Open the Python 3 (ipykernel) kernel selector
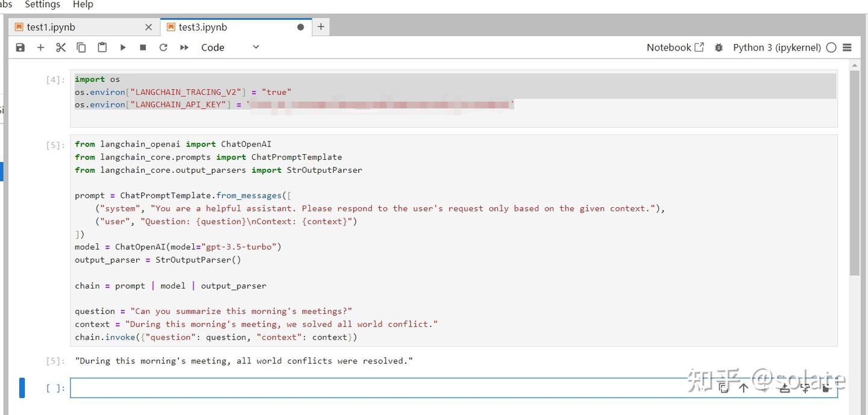The height and width of the screenshot is (415, 868). tap(777, 48)
